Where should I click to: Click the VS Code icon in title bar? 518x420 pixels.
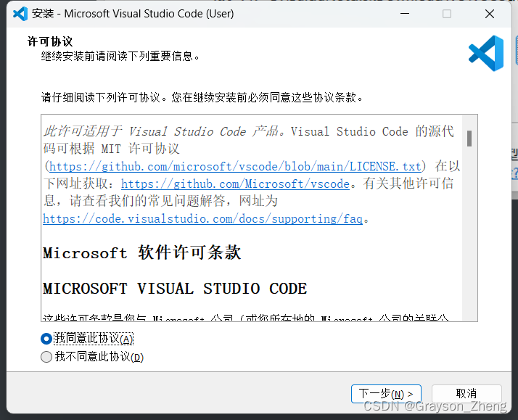20,14
